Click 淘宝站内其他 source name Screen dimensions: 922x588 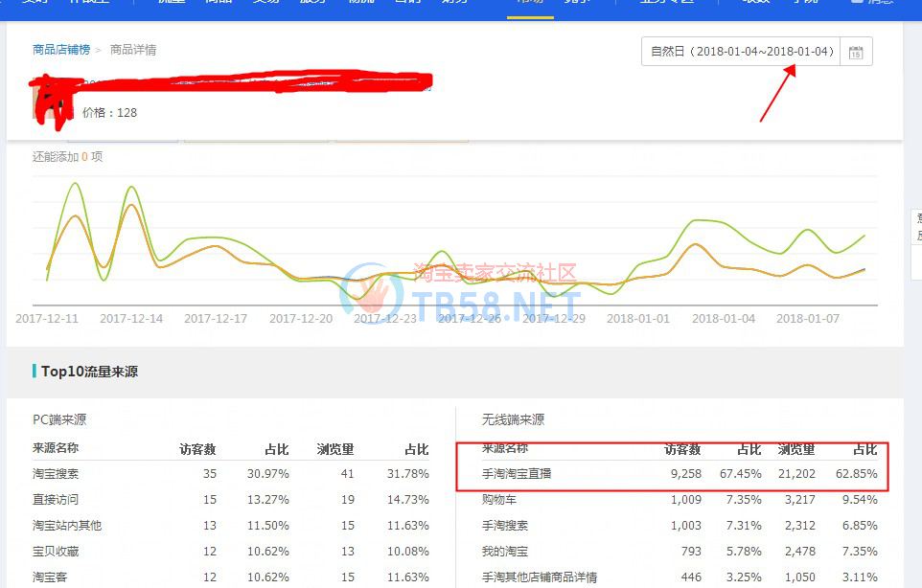tap(66, 525)
